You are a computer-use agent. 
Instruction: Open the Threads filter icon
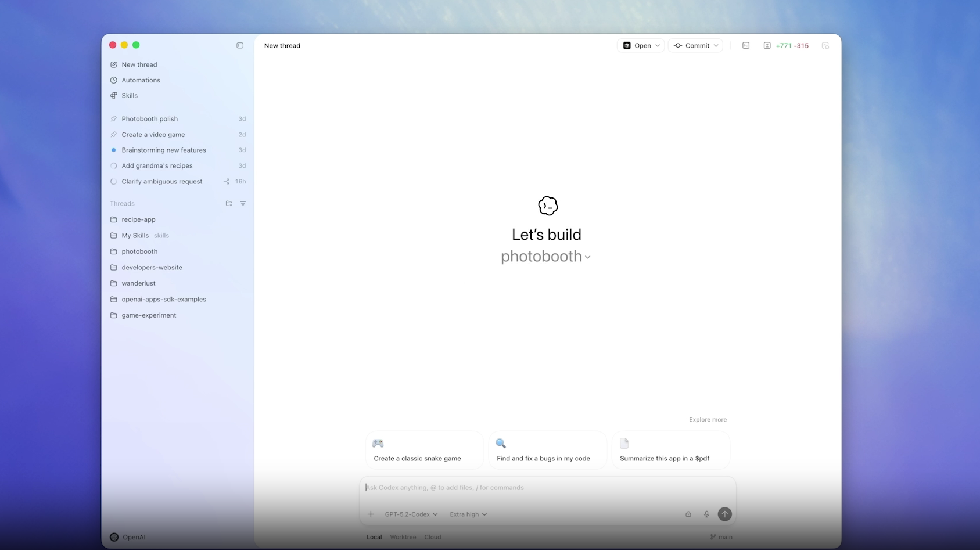(243, 204)
